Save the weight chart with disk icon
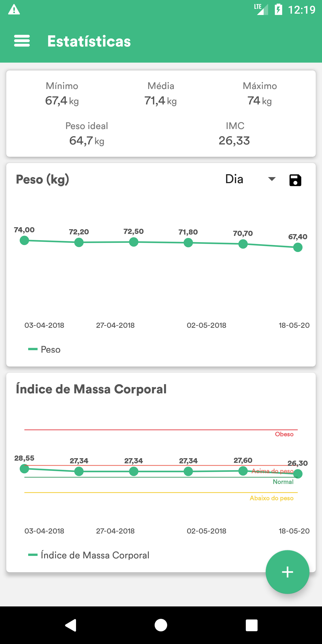Screen dimensions: 322x644 coord(295,180)
